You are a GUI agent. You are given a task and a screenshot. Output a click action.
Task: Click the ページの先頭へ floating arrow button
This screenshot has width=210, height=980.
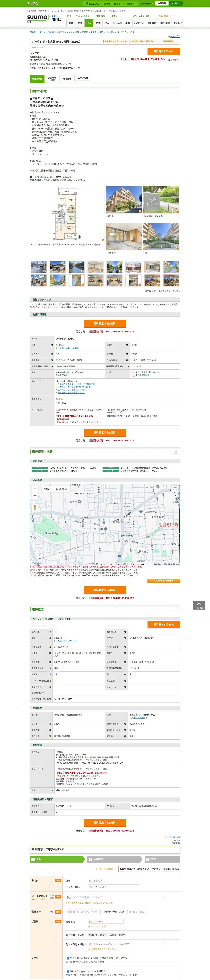click(x=199, y=605)
